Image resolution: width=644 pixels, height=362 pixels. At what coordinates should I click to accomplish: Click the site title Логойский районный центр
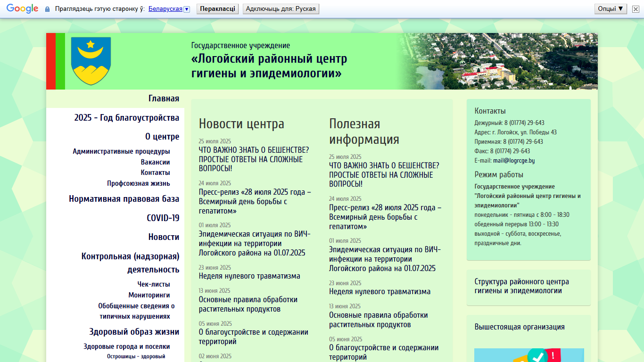pos(269,66)
